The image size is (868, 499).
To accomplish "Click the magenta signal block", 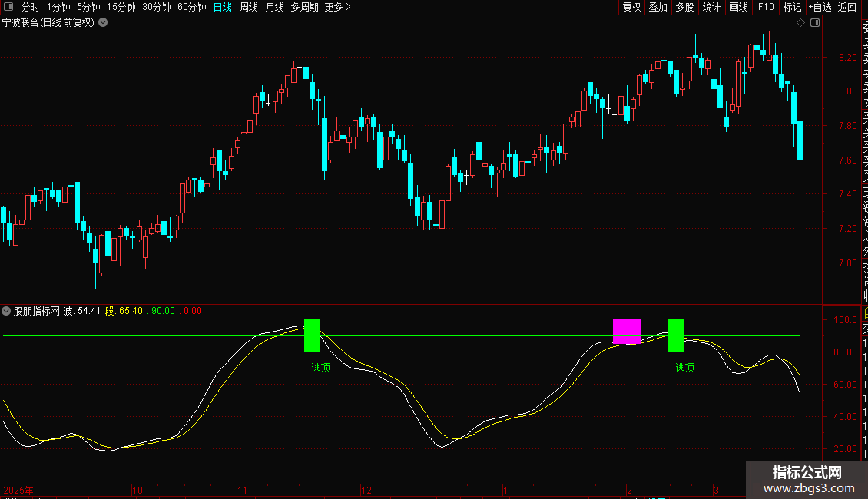I will [x=628, y=332].
